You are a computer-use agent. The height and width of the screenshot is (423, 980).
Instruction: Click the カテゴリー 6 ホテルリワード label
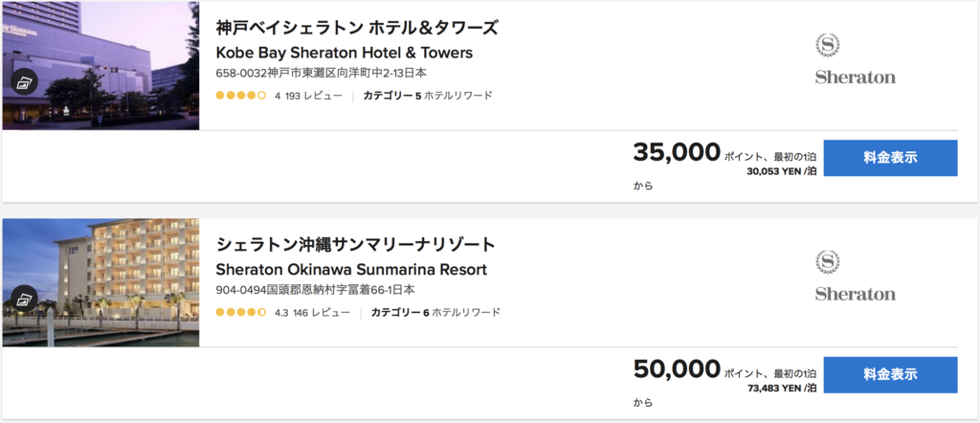click(x=435, y=312)
